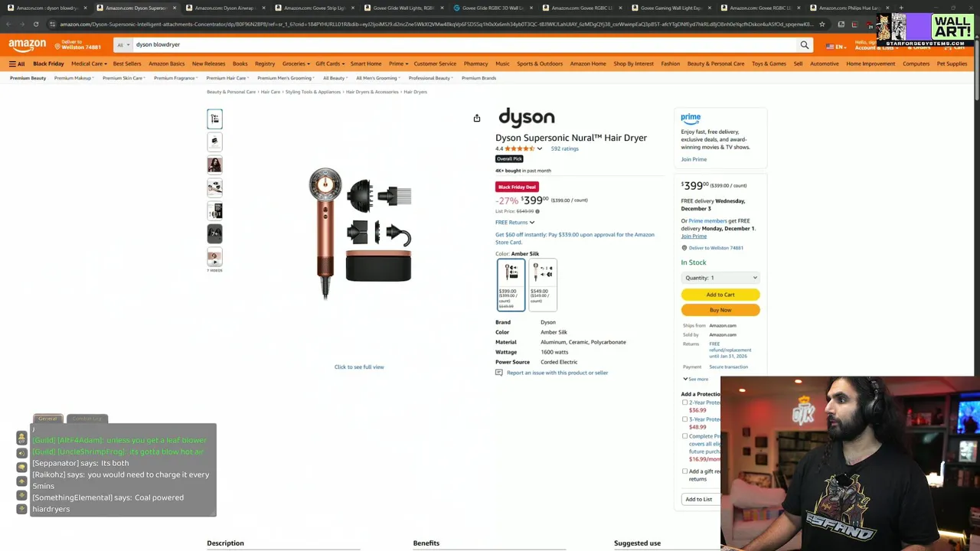Check the 3-Year Protection plan box
Viewport: 980px width, 551px height.
click(x=684, y=419)
